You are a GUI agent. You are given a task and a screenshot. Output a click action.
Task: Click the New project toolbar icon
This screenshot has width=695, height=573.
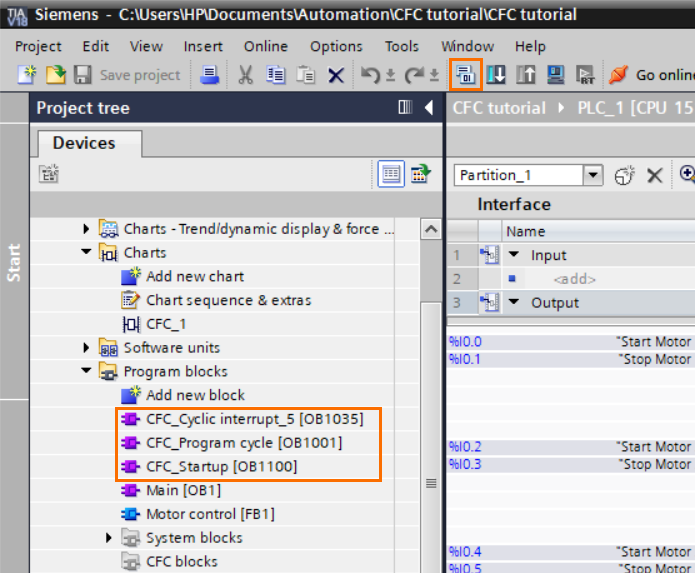coord(27,75)
